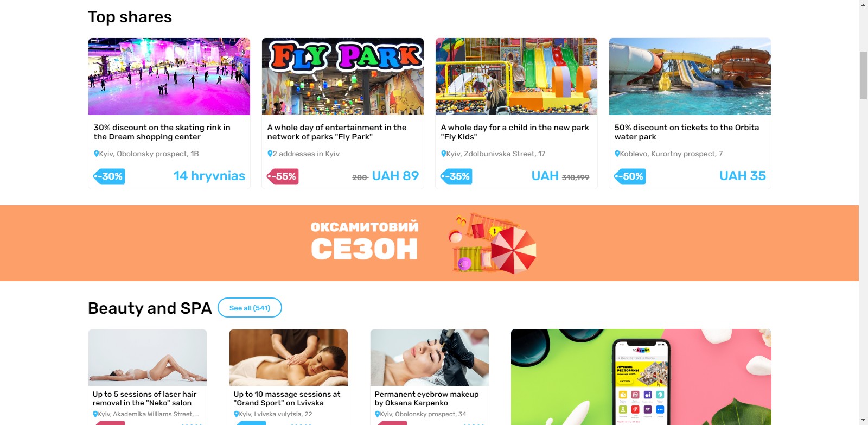Image resolution: width=868 pixels, height=425 pixels.
Task: Open the laser hair removal Neko salon offer
Action: [x=144, y=398]
